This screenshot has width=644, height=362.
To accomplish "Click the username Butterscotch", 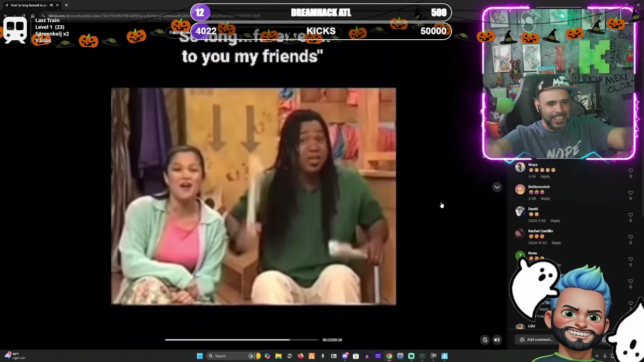I will (x=539, y=187).
